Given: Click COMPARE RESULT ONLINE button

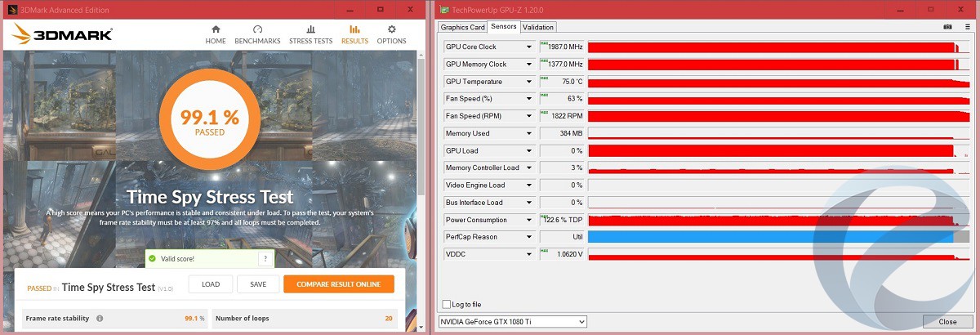Looking at the screenshot, I should tap(339, 284).
